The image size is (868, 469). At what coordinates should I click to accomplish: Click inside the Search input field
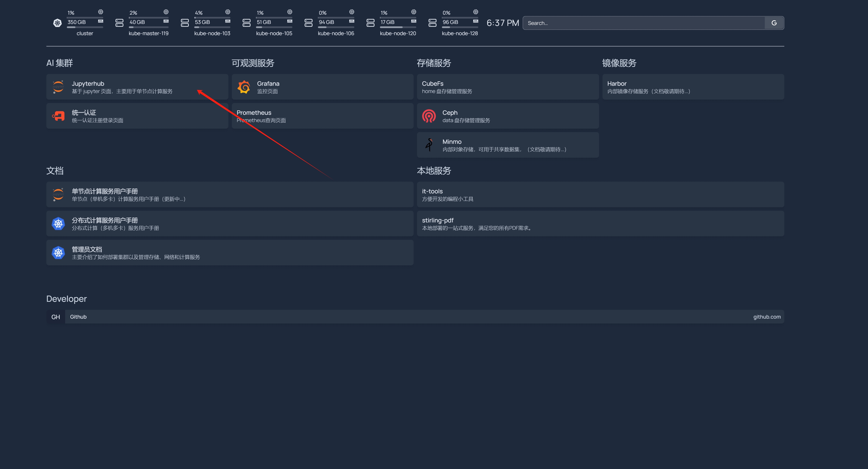pyautogui.click(x=640, y=23)
